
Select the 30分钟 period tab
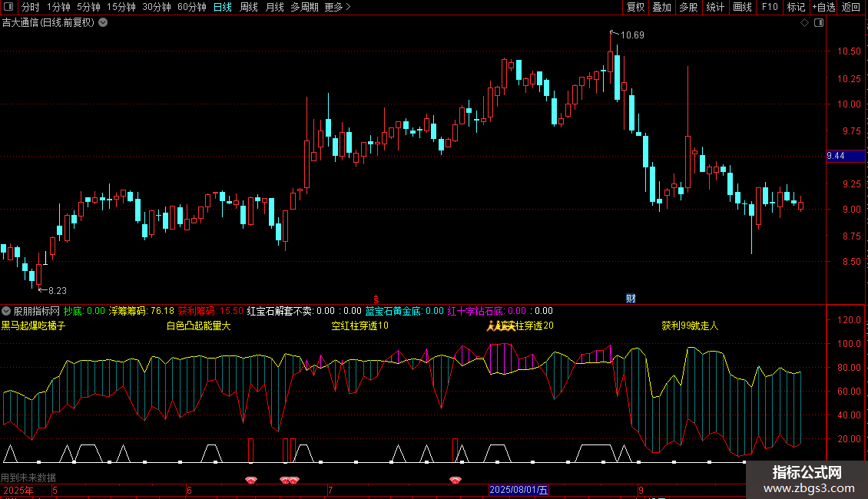coord(157,7)
